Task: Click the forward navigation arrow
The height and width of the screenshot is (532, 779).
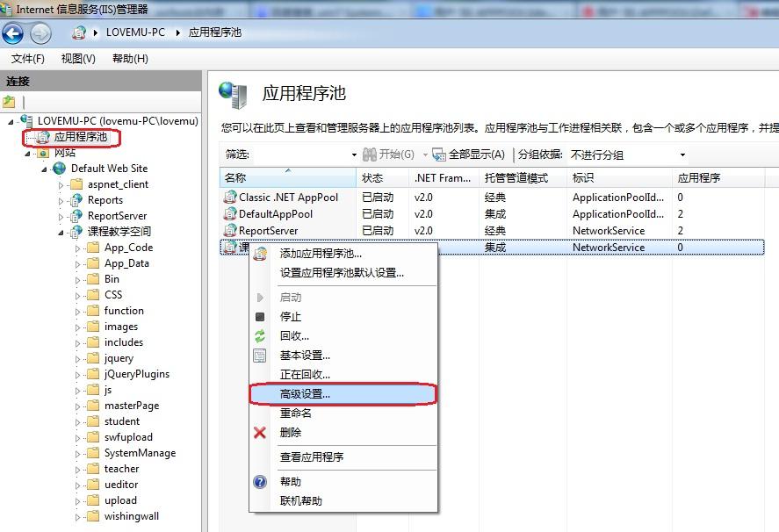Action: [x=40, y=32]
